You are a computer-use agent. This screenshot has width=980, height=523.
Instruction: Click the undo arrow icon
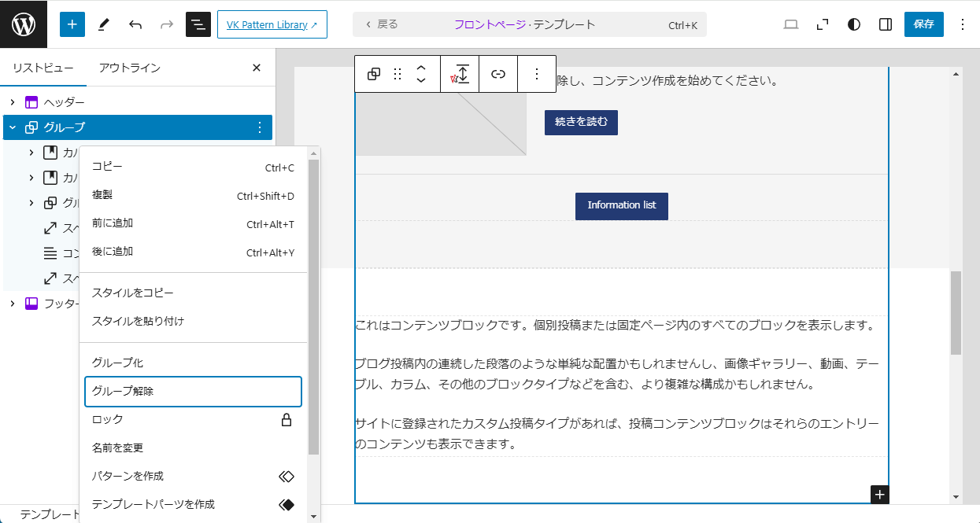(x=135, y=24)
